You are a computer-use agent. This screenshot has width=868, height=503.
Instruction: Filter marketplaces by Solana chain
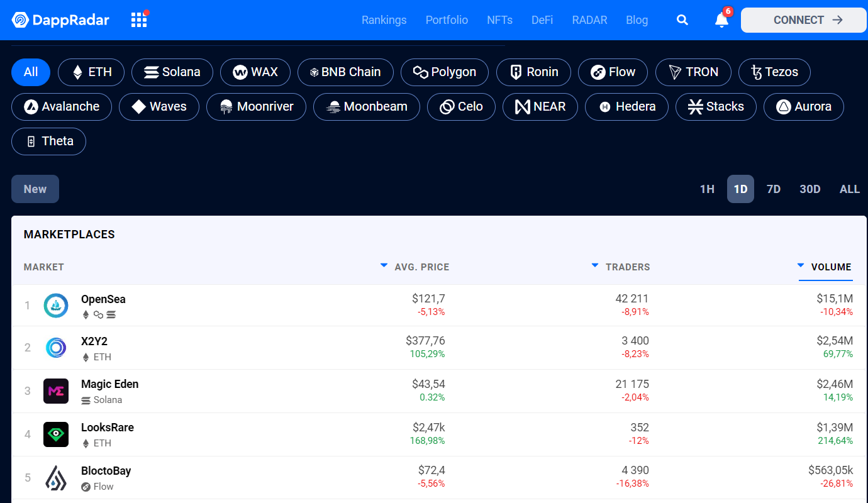[x=172, y=72]
